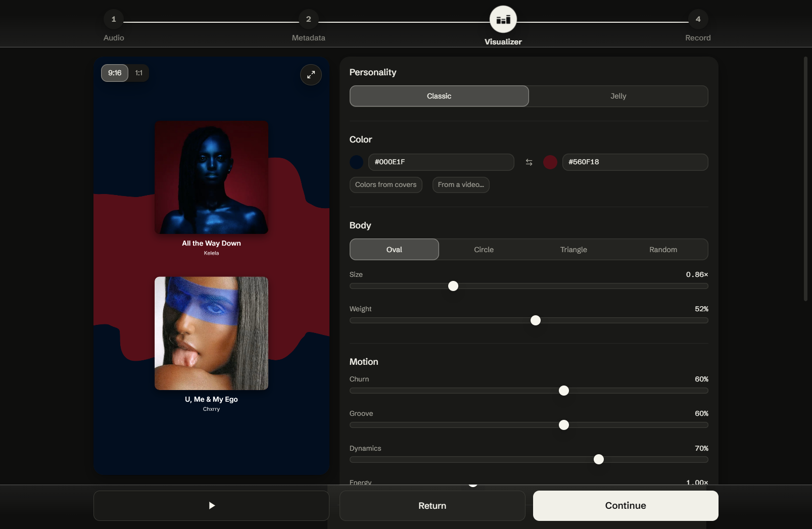
Task: Go to step 2 Metadata
Action: [x=308, y=19]
